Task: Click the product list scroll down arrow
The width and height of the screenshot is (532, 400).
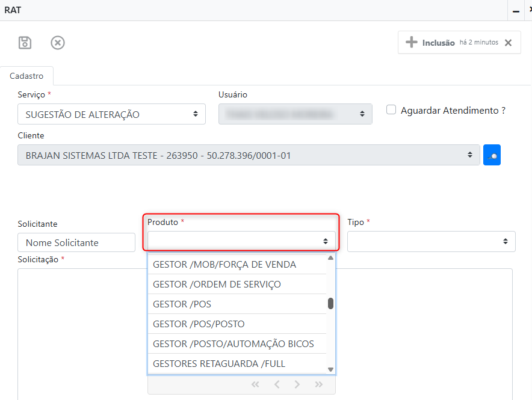Action: point(331,369)
